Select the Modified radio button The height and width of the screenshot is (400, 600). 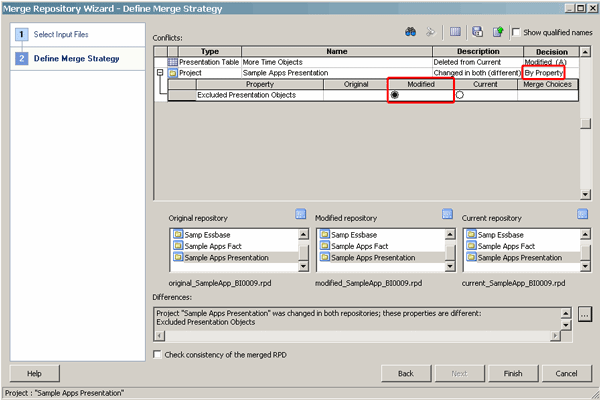coord(395,95)
